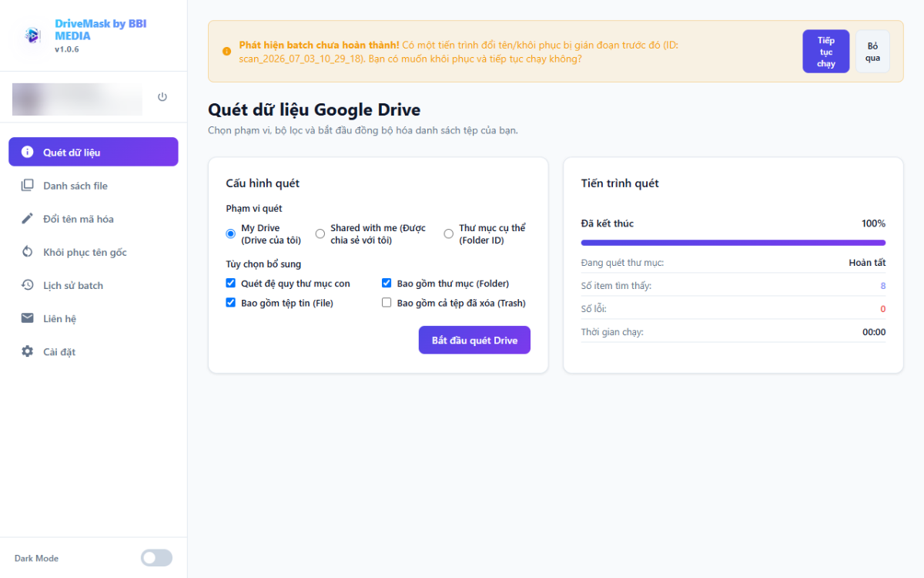Click the info icon beside Quét dữ liệu

28,152
